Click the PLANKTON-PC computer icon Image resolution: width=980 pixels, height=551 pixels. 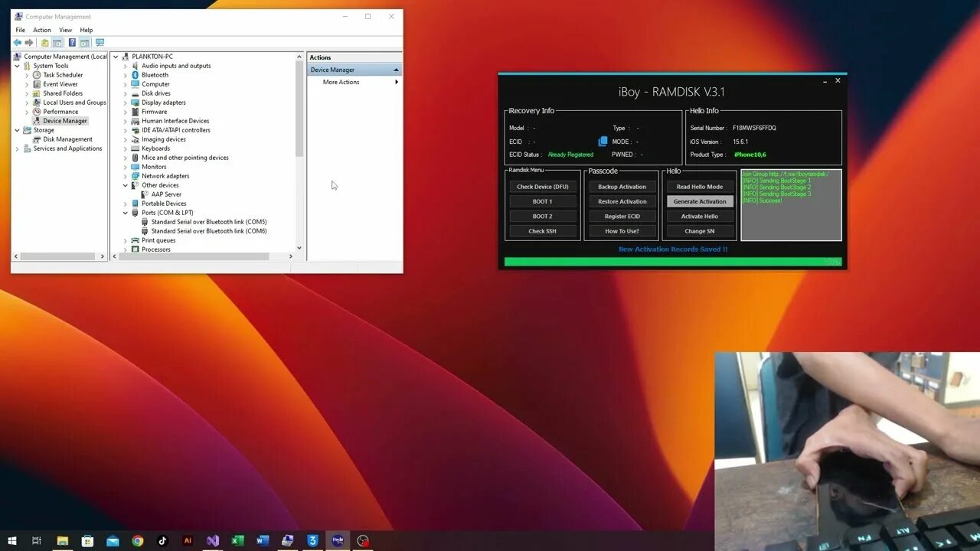point(126,57)
